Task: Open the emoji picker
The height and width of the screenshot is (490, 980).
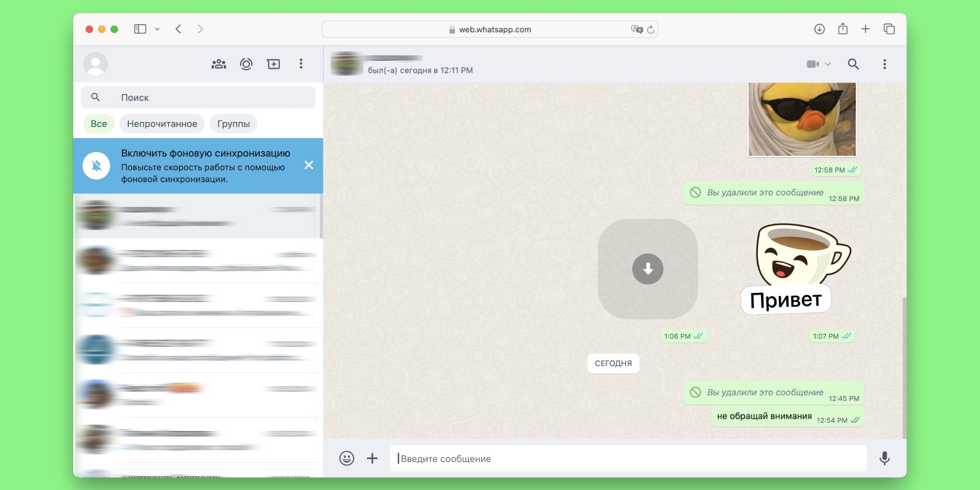Action: click(346, 458)
